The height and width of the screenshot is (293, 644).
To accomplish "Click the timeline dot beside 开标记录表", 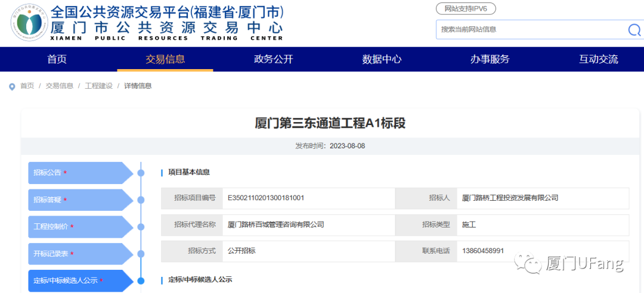I will [141, 254].
